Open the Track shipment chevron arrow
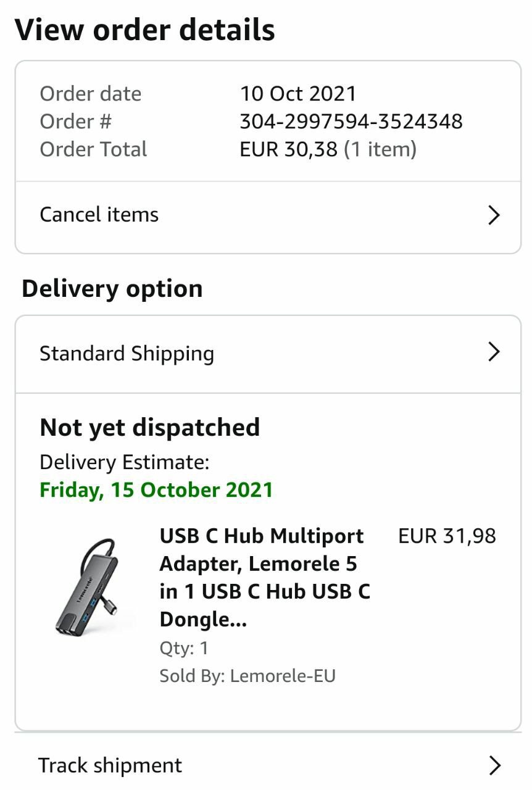Screen dimensions: 532x790 (493, 765)
